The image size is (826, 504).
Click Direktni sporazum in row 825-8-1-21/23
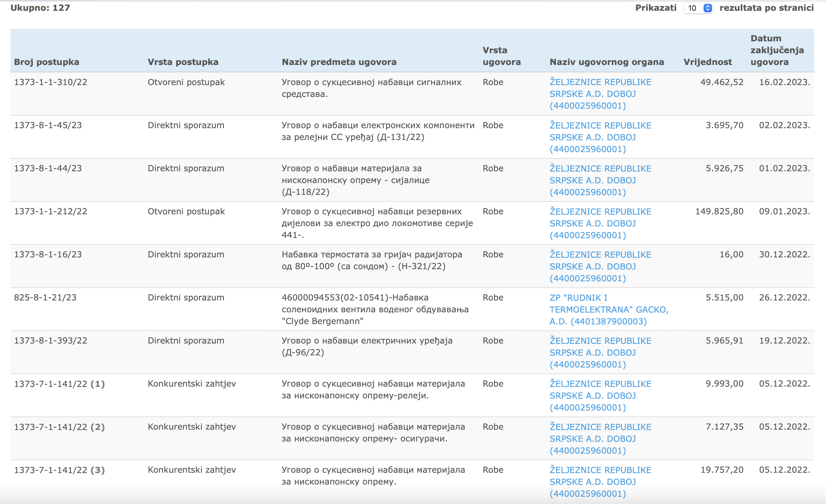pyautogui.click(x=186, y=297)
